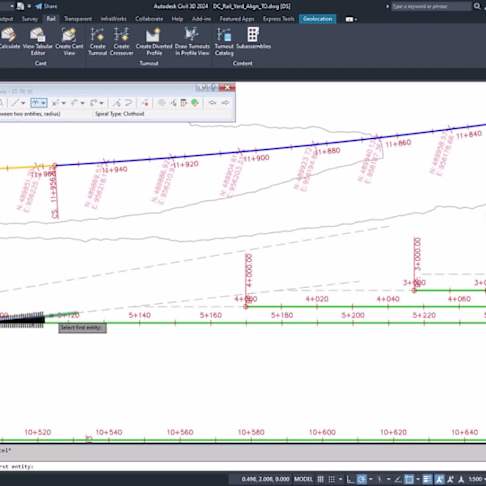Viewport: 486px width, 486px height.
Task: Toggle isometric drafting in status bar
Action: (x=380, y=479)
